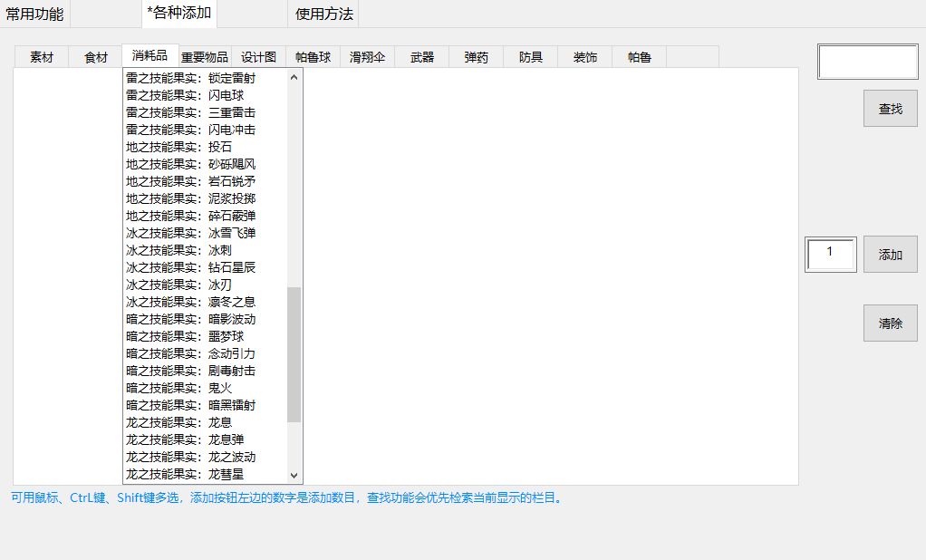Open the 武器 category tab
926x560 pixels.
(x=422, y=57)
